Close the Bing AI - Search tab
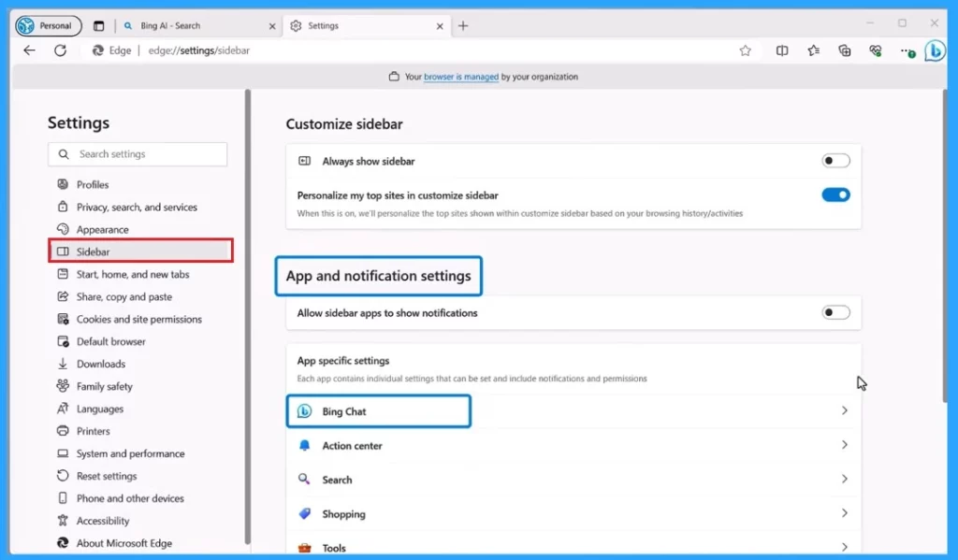Image resolution: width=958 pixels, height=560 pixels. click(272, 26)
